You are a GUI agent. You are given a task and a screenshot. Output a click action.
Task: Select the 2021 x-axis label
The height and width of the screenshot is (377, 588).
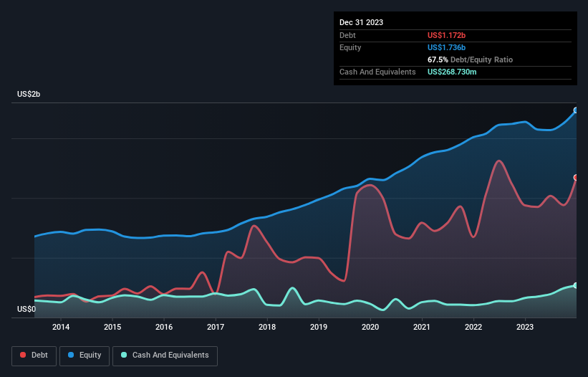[422, 327]
